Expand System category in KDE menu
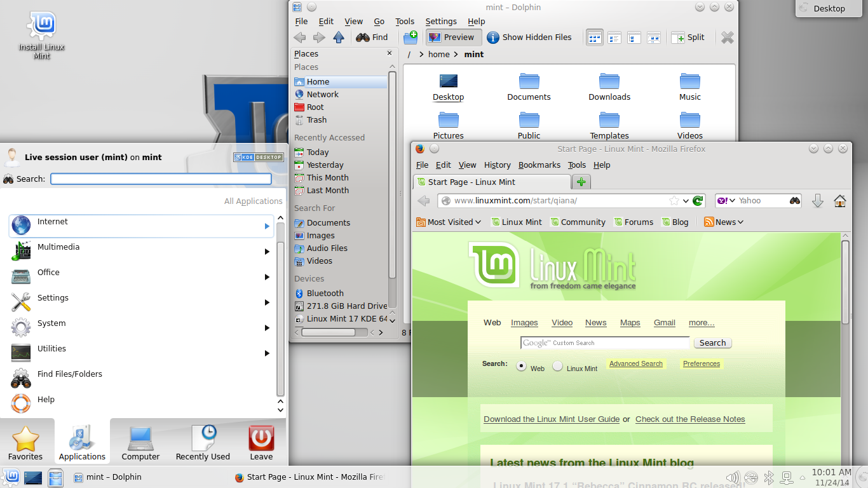The width and height of the screenshot is (868, 488). [141, 327]
